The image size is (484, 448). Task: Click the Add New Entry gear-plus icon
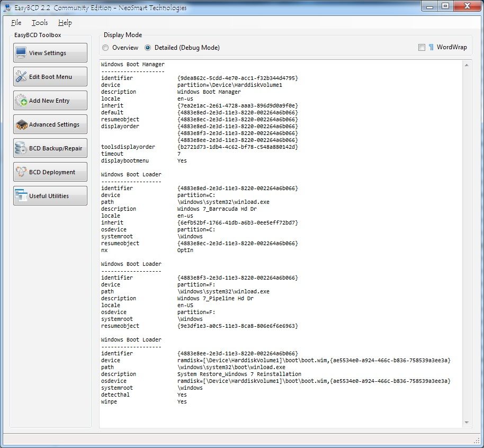pyautogui.click(x=21, y=100)
